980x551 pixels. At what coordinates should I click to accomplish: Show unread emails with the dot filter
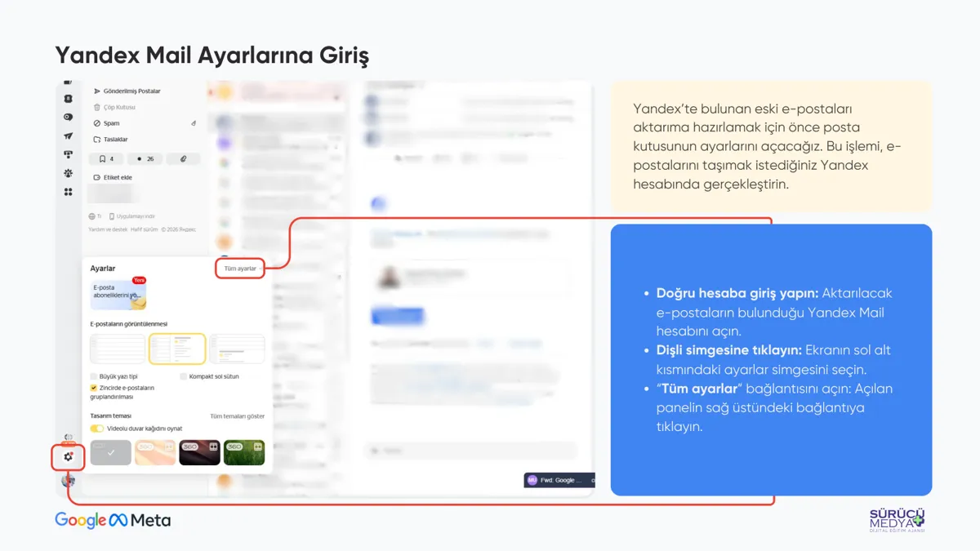point(145,159)
